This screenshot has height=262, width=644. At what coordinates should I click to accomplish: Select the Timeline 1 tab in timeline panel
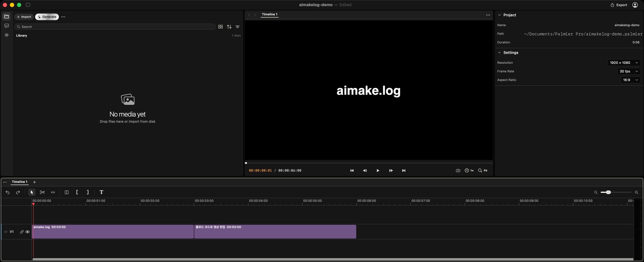coord(19,182)
